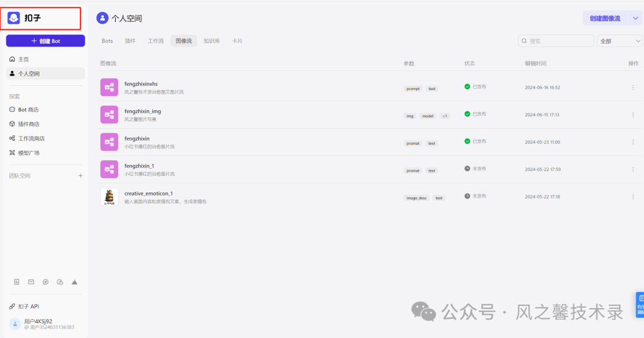This screenshot has height=338, width=644.
Task: Click the image_desc tag on creative_emoticon_1
Action: click(x=416, y=198)
